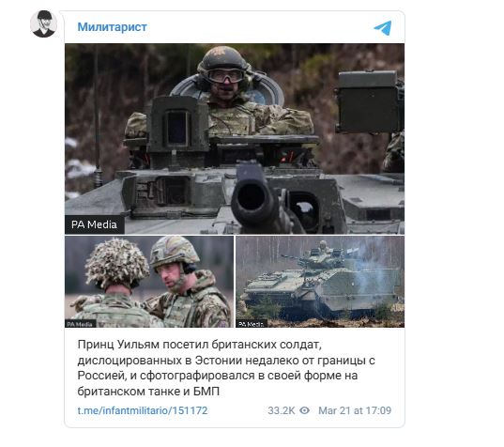
Task: Click the 33.2K view count
Action: coord(282,410)
